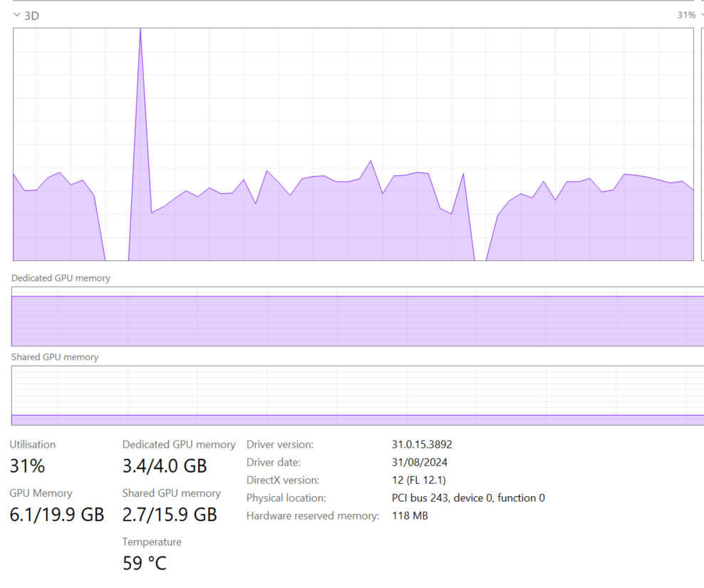Expand the 3D engine dropdown chevron

pos(16,15)
